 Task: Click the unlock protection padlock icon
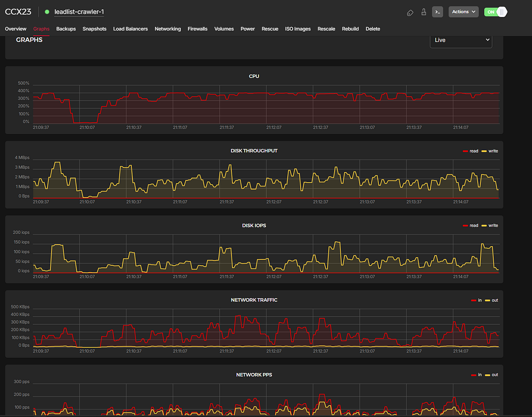[423, 12]
